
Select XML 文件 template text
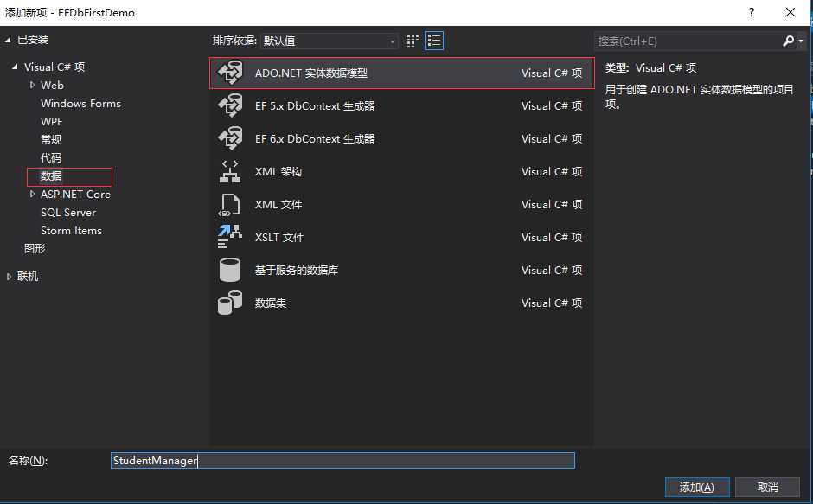click(x=278, y=204)
